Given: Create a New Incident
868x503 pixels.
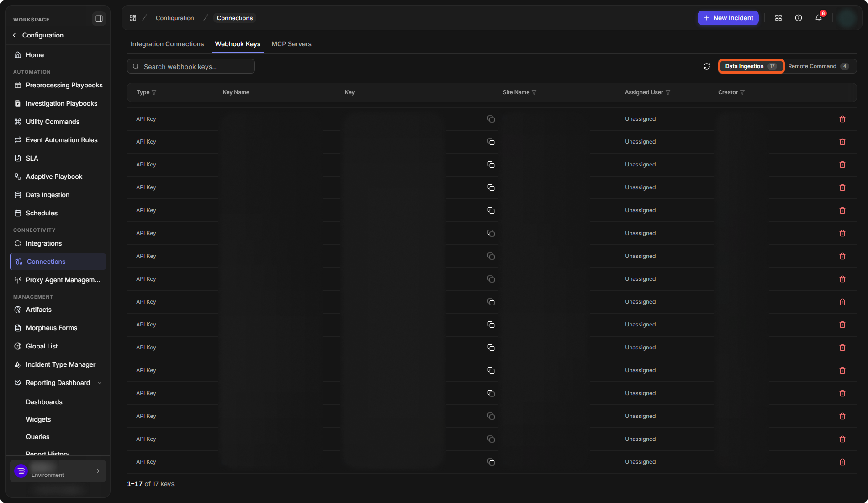Looking at the screenshot, I should 728,18.
